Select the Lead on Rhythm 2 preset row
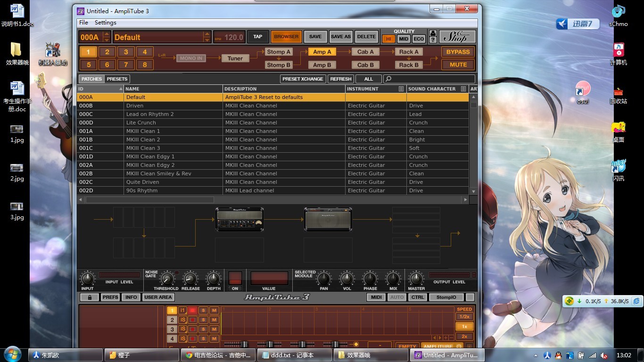Viewport: 644px width, 362px height. point(273,114)
